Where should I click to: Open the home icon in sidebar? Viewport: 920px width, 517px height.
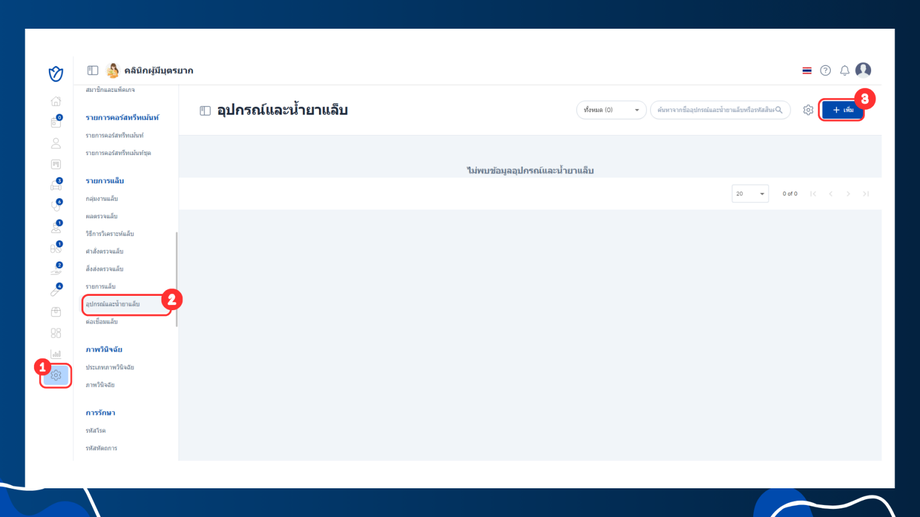[56, 101]
